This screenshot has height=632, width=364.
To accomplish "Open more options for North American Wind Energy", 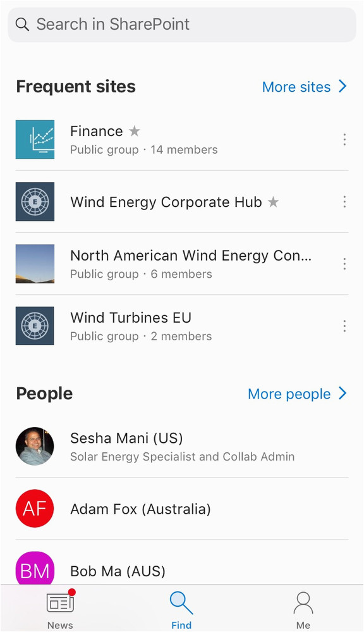I will (x=344, y=264).
